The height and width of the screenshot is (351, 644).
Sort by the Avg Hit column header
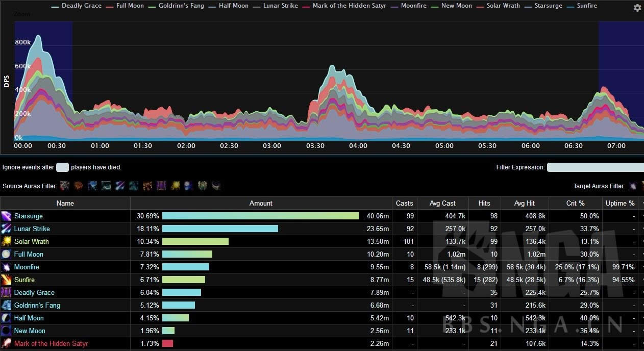click(524, 203)
